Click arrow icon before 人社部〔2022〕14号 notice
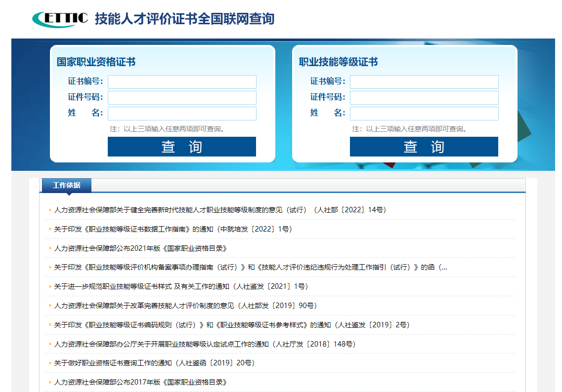This screenshot has height=392, width=562. click(x=49, y=209)
